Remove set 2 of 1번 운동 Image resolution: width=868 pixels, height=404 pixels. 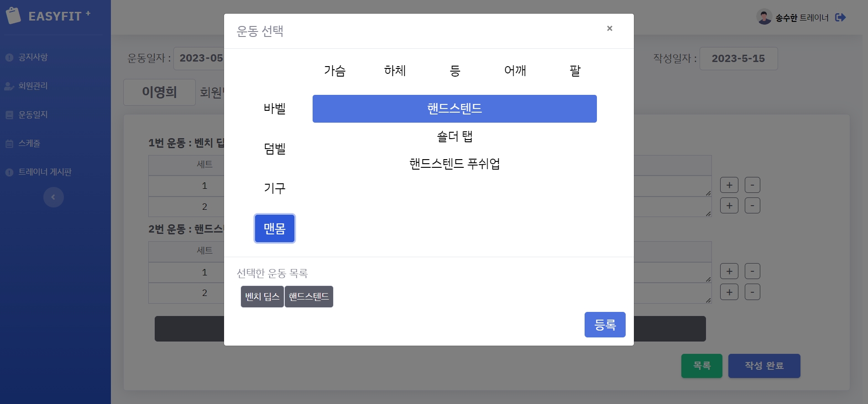point(753,206)
